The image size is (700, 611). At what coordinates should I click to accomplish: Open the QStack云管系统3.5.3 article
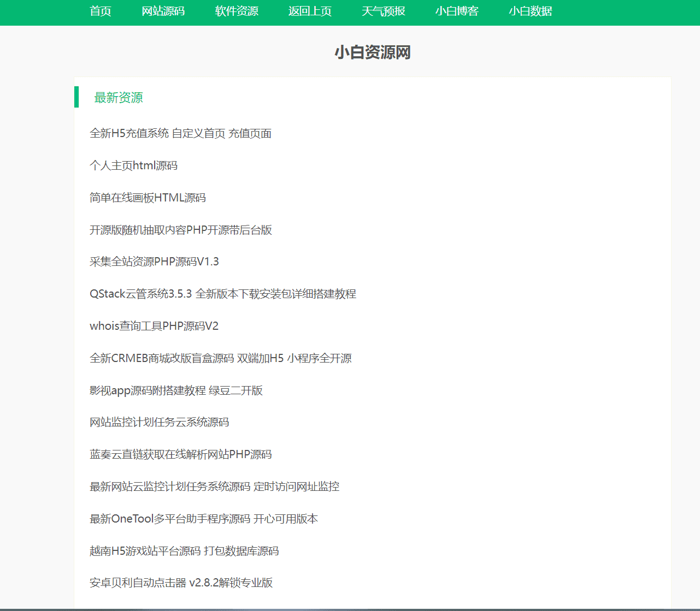[223, 294]
